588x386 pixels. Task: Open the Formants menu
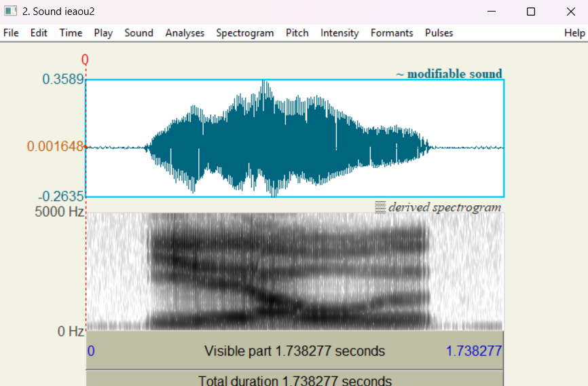point(392,33)
